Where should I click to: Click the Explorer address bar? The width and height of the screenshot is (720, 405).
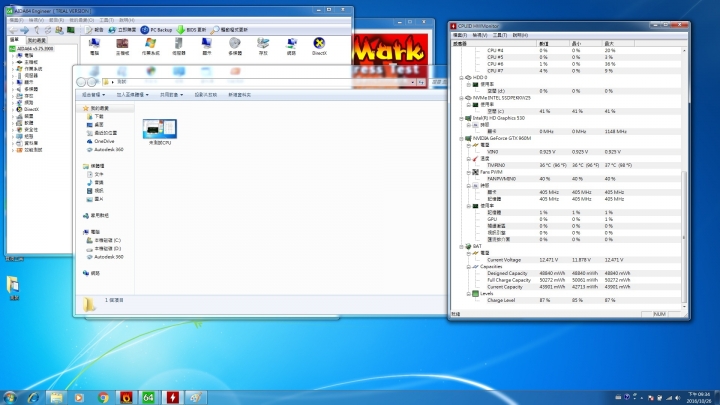257,82
